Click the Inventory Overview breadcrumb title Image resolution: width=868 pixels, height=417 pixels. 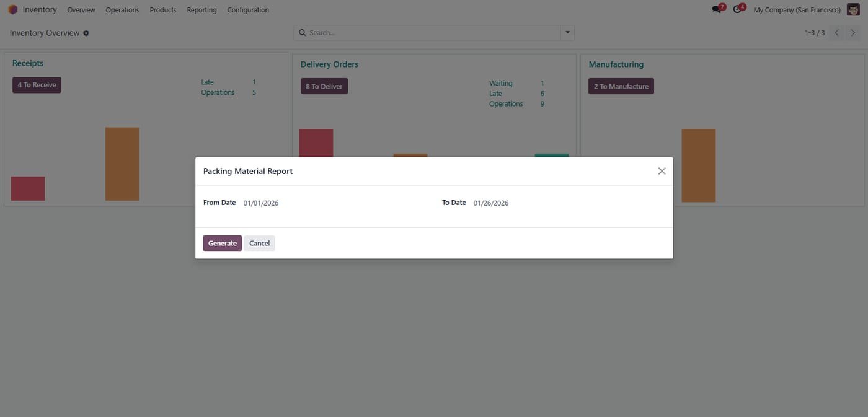(x=45, y=33)
